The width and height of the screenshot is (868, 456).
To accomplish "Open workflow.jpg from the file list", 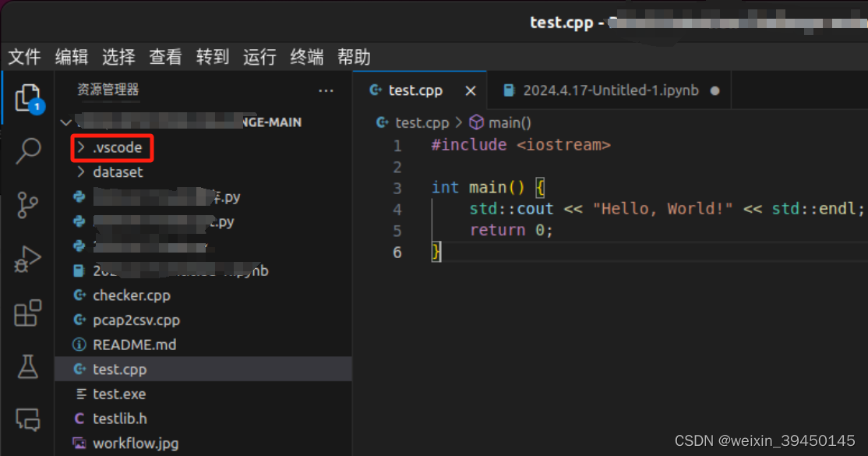I will coord(136,443).
